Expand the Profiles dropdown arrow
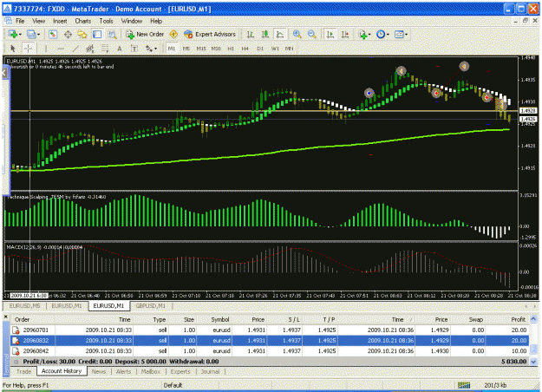Viewport: 542px width, 392px height. (x=38, y=35)
